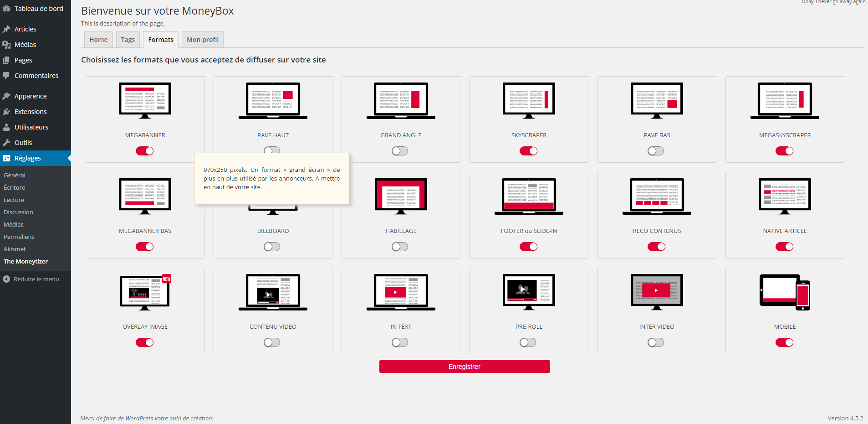This screenshot has height=424, width=868.
Task: Click the Reco Contenus format illustration
Action: click(657, 196)
